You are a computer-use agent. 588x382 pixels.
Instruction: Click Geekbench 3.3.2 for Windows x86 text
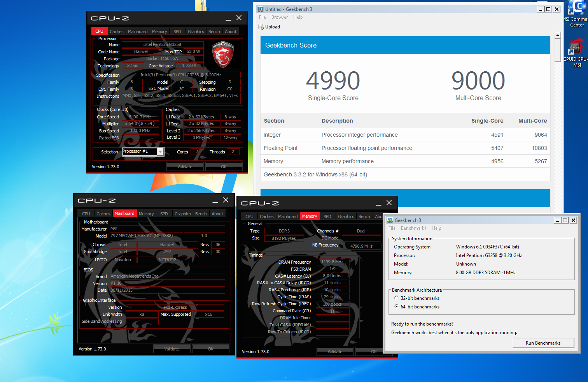tap(315, 174)
